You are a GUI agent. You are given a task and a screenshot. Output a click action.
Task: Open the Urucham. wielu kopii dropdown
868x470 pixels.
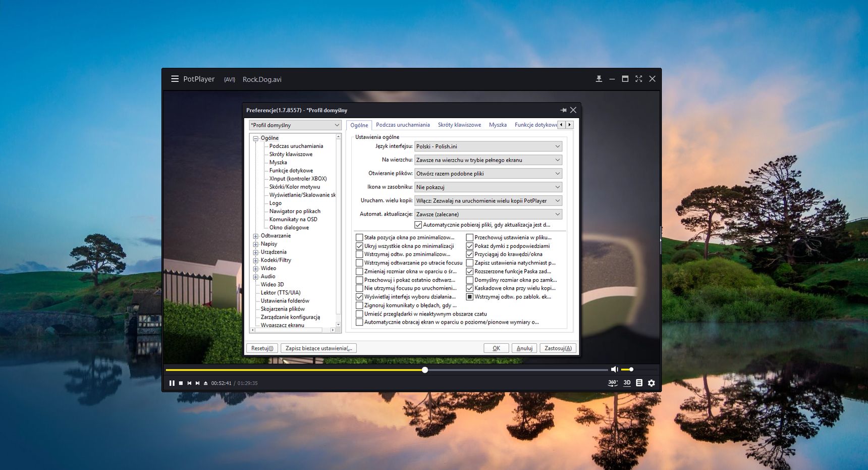[488, 201]
